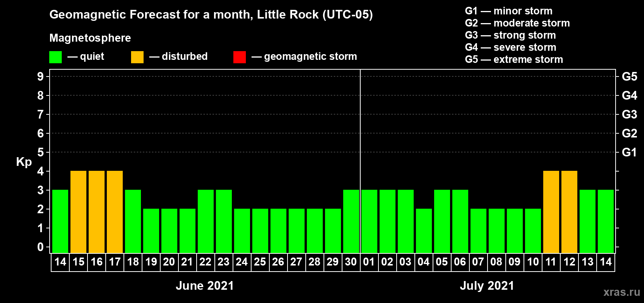Click the July 04 green bar

tap(424, 231)
